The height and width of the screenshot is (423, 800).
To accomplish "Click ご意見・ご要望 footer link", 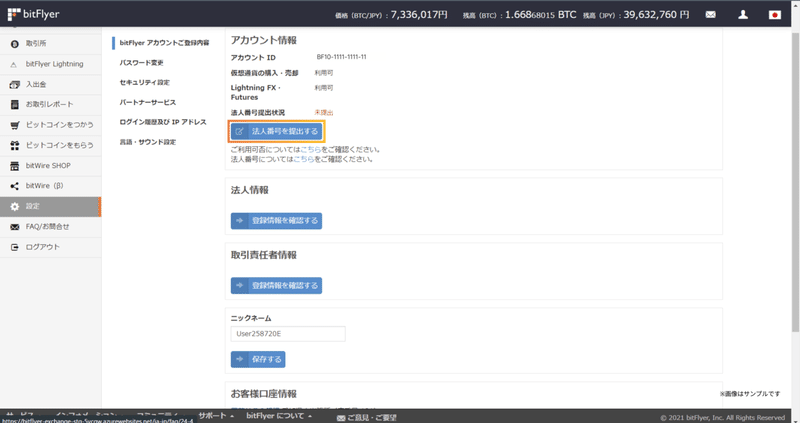I will click(367, 417).
